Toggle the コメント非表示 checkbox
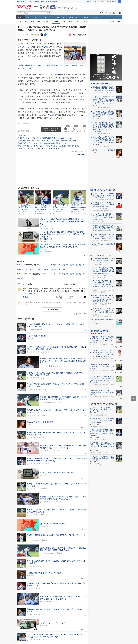The height and width of the screenshot is (644, 138). [75, 314]
